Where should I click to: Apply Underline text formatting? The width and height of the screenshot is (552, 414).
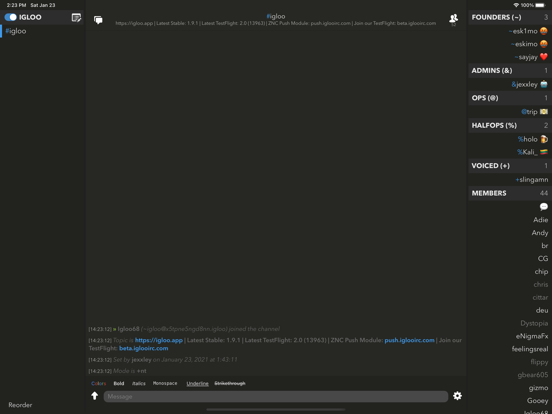(x=197, y=383)
